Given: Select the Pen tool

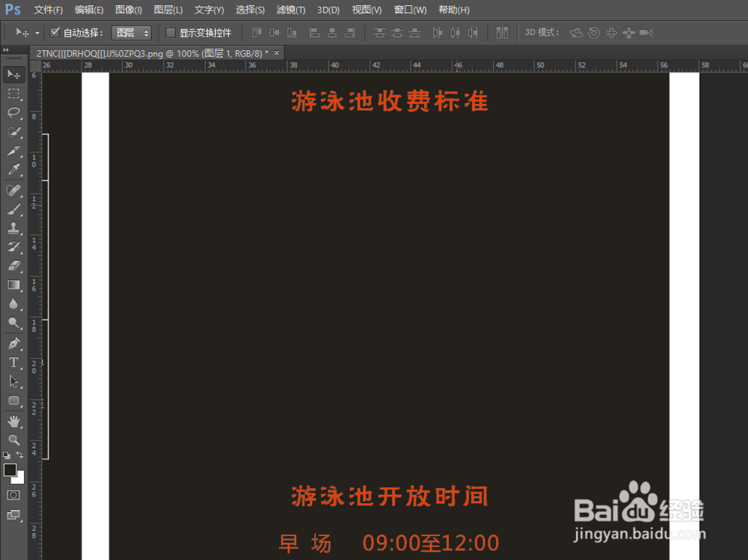Looking at the screenshot, I should tap(13, 343).
